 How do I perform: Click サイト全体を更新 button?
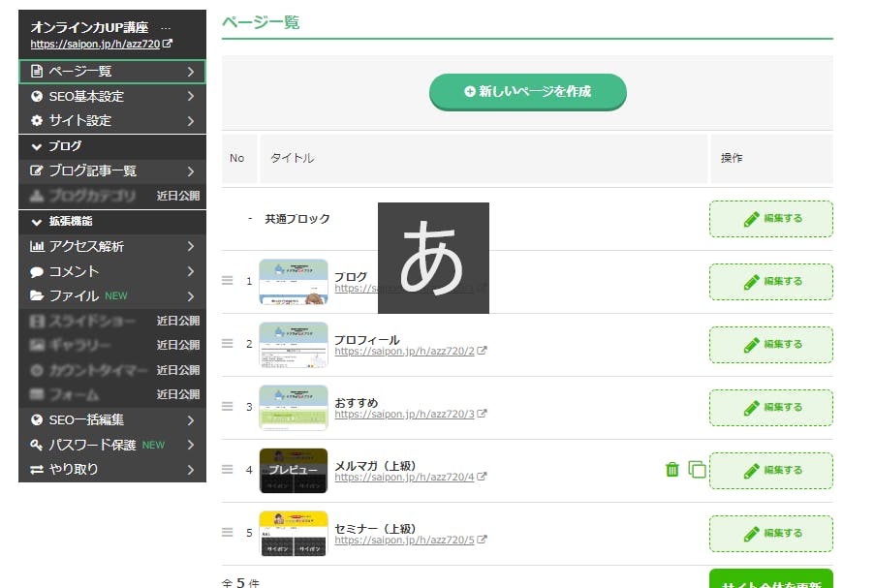[770, 581]
